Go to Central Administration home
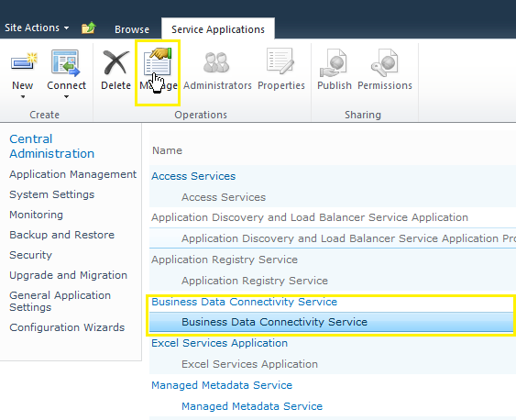The image size is (516, 420). pos(51,146)
